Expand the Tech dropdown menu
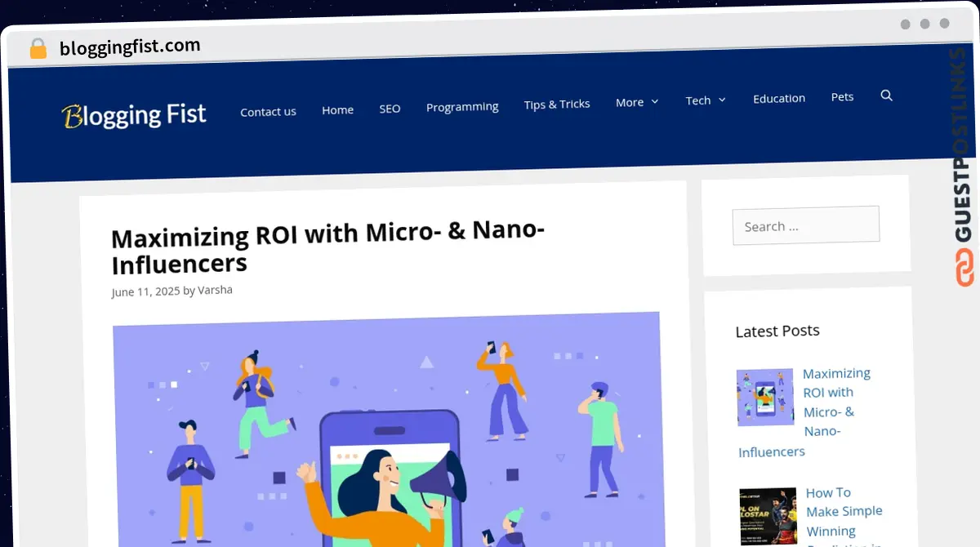Image resolution: width=980 pixels, height=547 pixels. (706, 100)
